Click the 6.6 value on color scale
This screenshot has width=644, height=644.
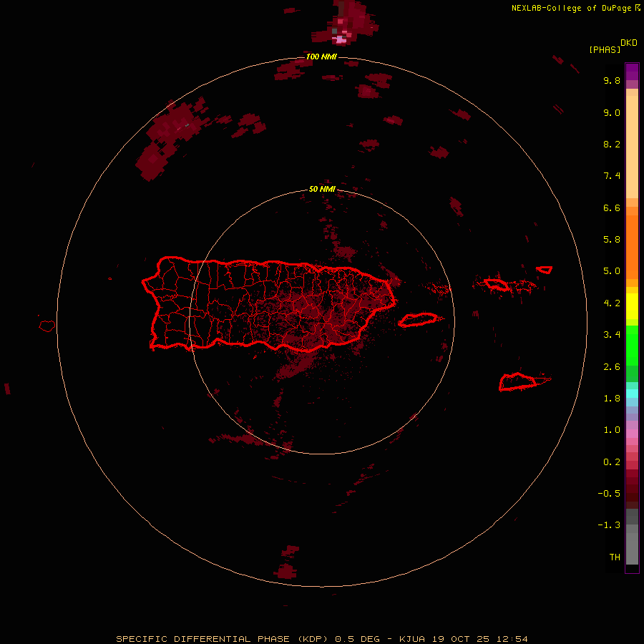612,208
